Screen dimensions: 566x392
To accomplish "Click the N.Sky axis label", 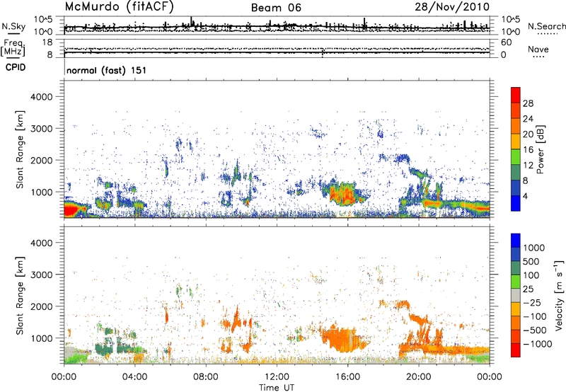I will pyautogui.click(x=13, y=27).
